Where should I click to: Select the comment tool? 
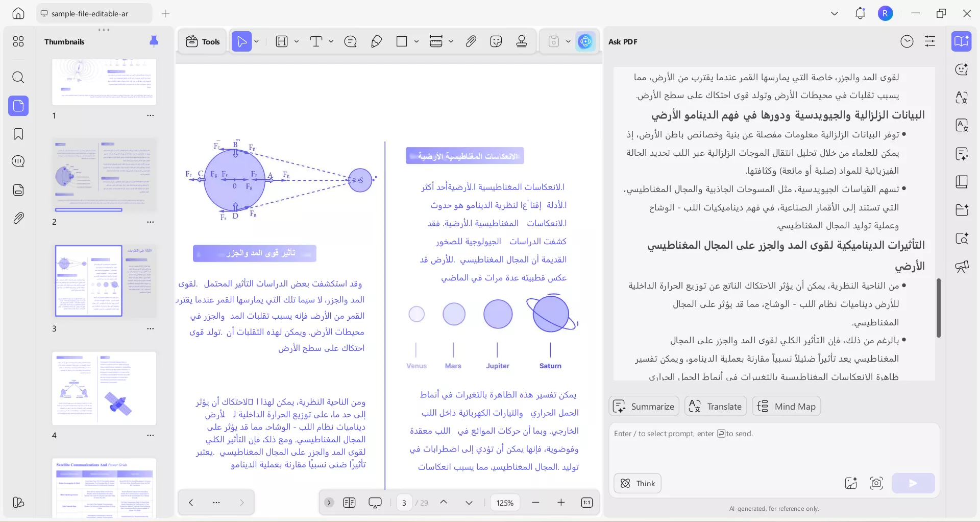tap(351, 41)
